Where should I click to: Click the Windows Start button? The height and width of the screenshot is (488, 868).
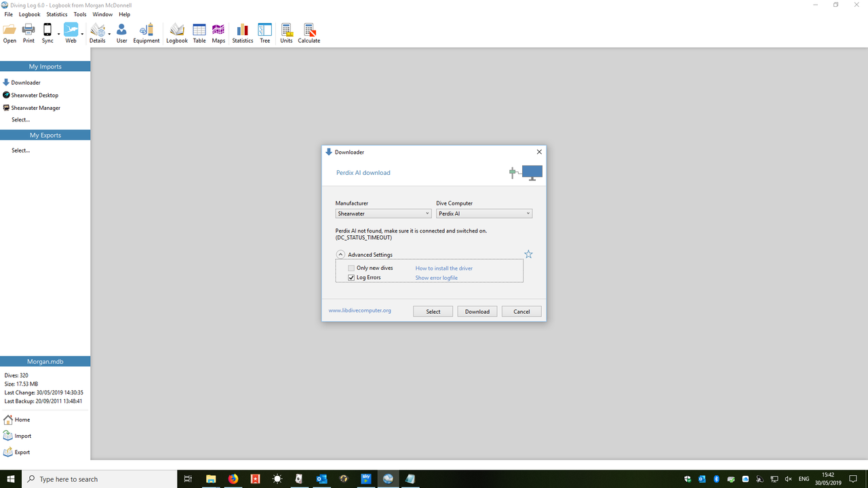[11, 479]
